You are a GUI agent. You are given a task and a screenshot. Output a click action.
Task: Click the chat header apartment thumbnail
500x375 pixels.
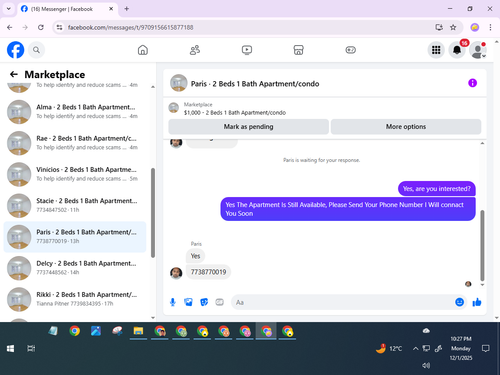[179, 83]
